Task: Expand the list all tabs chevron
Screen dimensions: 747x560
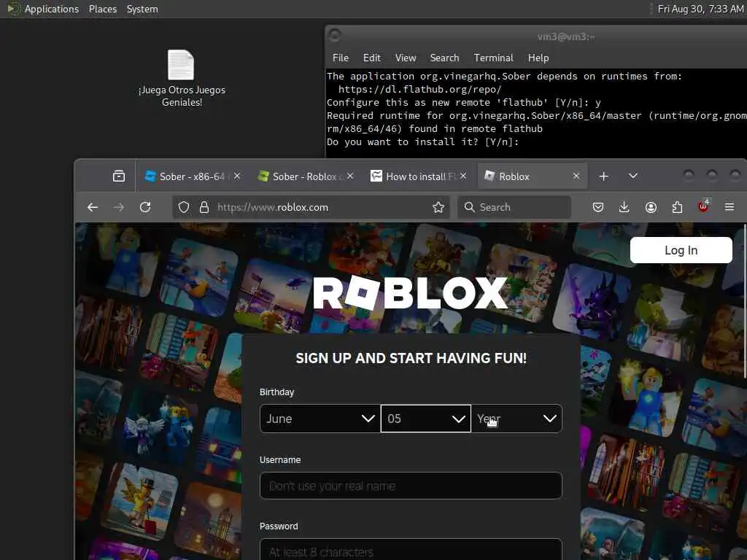Action: [x=633, y=176]
